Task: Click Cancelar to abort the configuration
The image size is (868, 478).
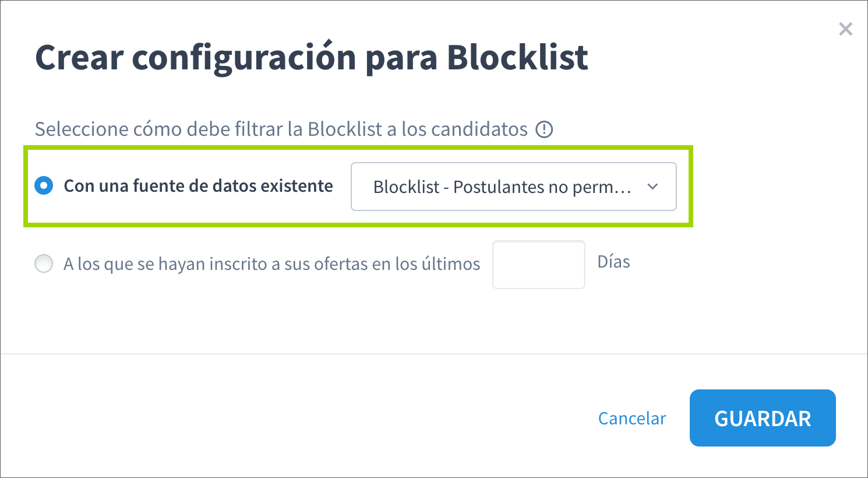Action: click(x=631, y=418)
